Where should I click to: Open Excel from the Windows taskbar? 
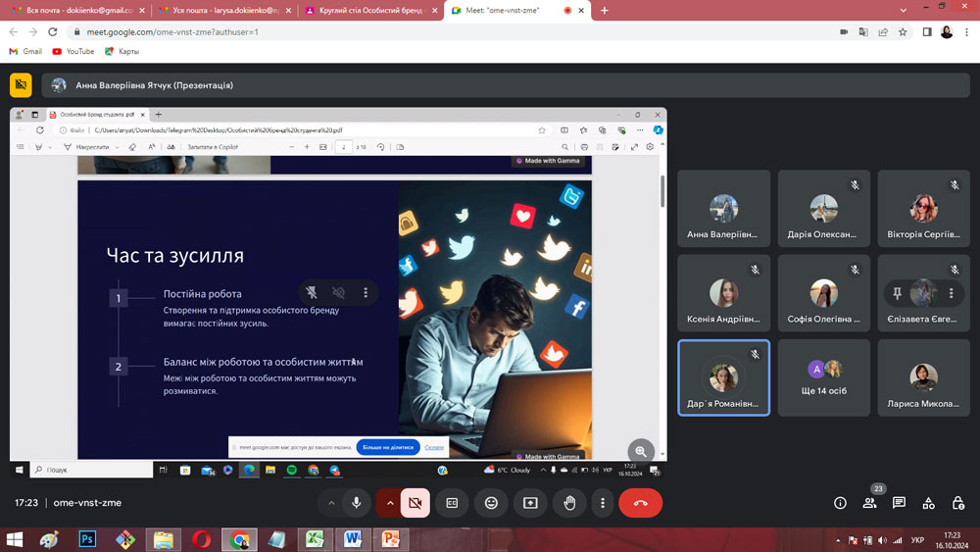(316, 539)
